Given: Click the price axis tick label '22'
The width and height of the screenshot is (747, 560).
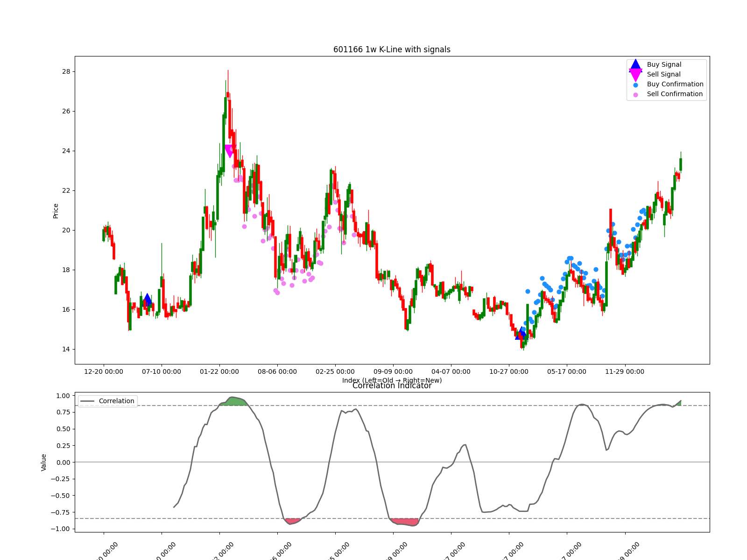Looking at the screenshot, I should [66, 190].
